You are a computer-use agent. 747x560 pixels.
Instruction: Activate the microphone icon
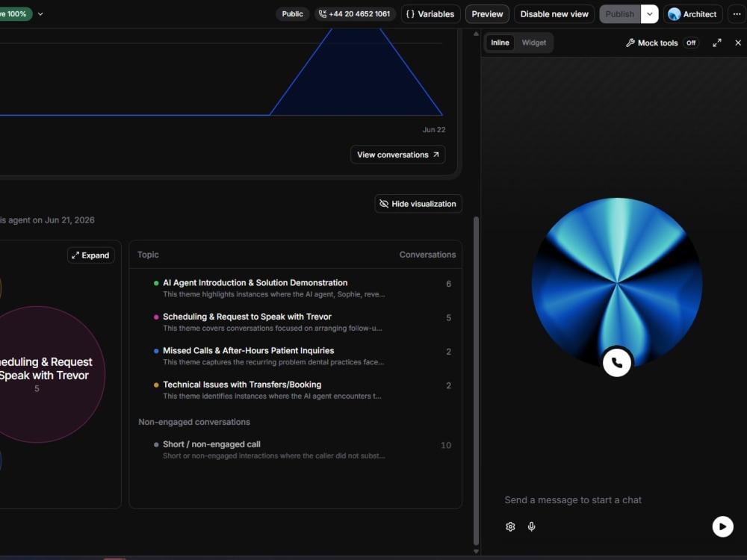pos(532,526)
